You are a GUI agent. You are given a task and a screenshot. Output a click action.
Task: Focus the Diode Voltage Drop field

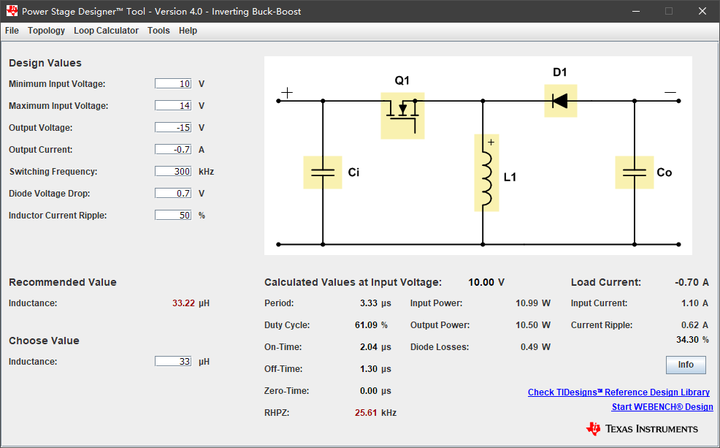pos(173,193)
